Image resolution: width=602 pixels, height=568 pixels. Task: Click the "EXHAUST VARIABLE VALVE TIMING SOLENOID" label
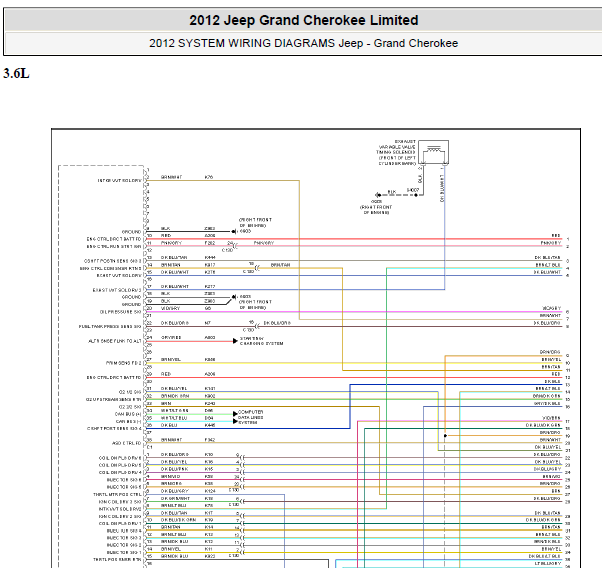tap(397, 152)
